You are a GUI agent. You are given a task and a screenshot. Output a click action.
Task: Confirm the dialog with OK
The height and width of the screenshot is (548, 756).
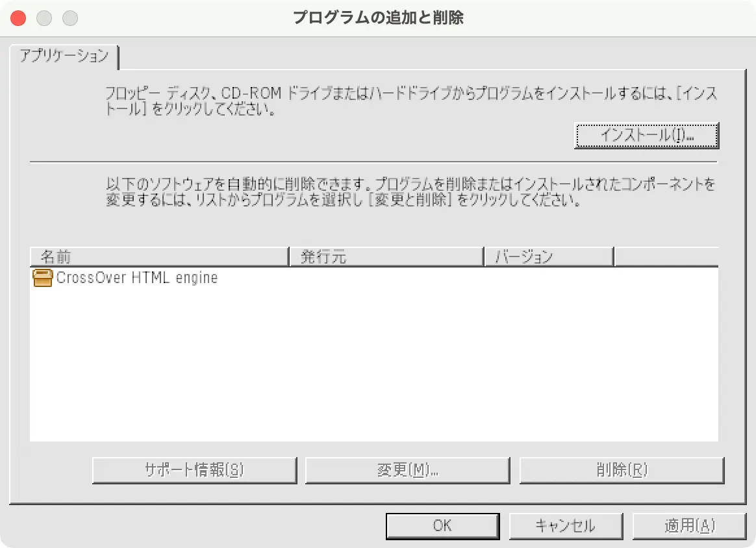pos(442,526)
